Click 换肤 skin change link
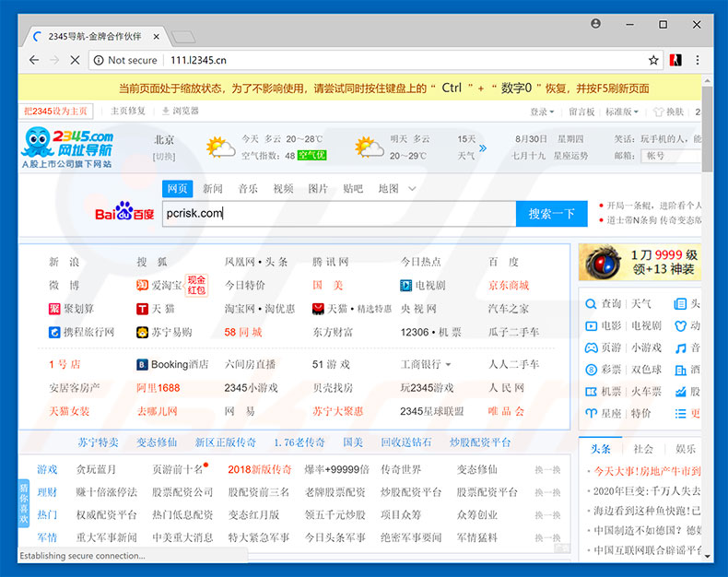The width and height of the screenshot is (728, 577). 669,112
